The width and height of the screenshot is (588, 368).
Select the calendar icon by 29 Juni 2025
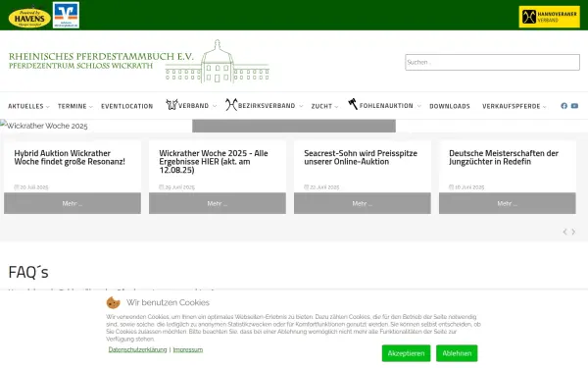click(162, 187)
